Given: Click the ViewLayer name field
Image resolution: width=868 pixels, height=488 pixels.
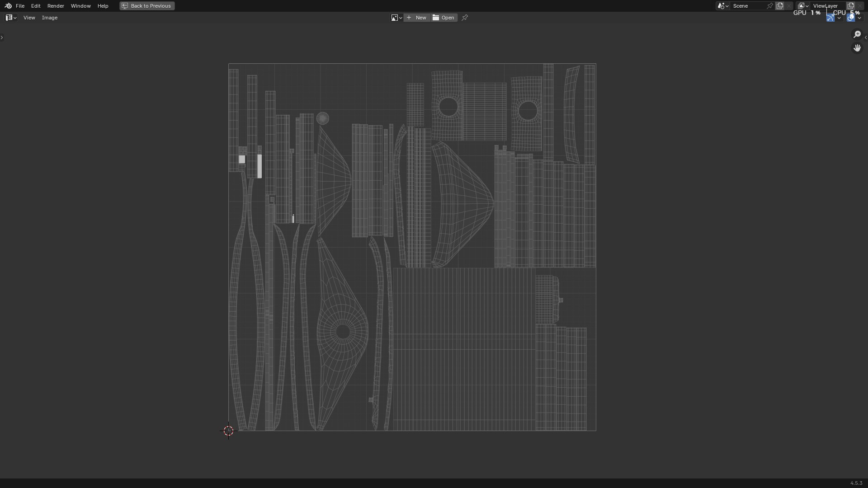Looking at the screenshot, I should [828, 6].
